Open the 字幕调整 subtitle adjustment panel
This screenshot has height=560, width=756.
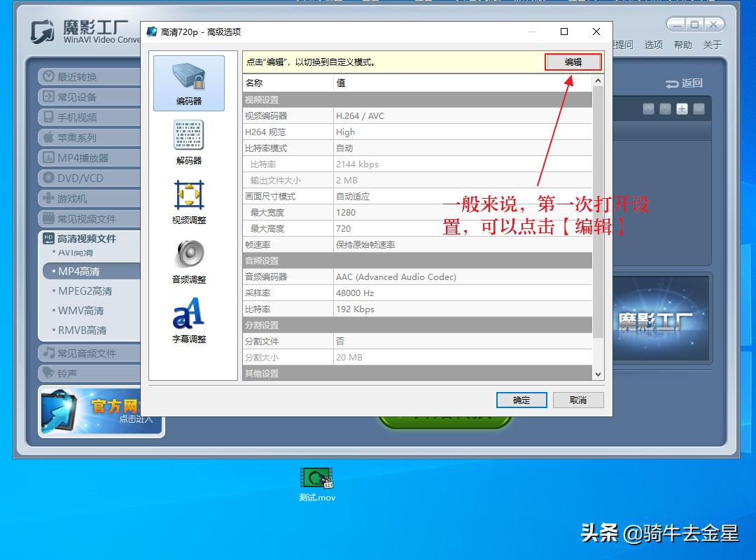pos(188,318)
